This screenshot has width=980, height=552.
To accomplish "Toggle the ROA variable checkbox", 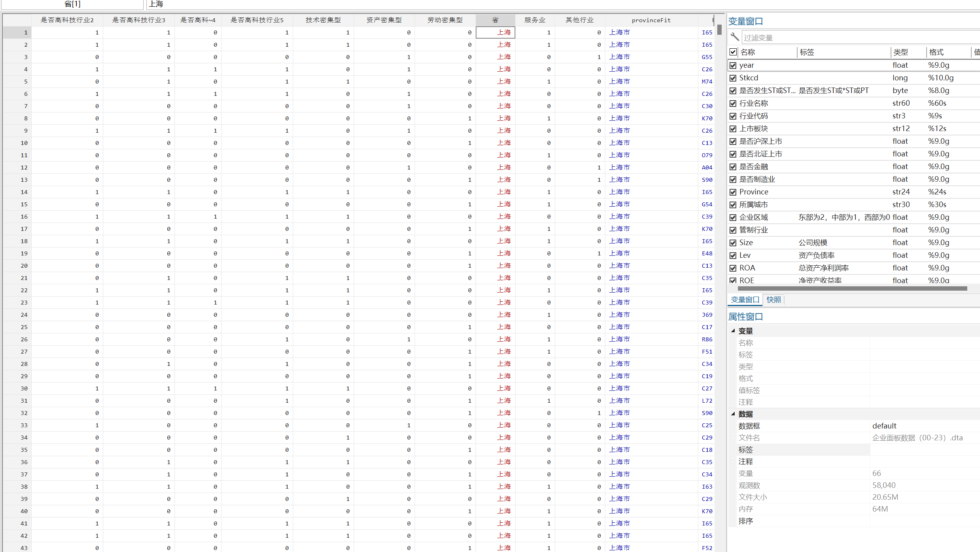I will tap(733, 268).
